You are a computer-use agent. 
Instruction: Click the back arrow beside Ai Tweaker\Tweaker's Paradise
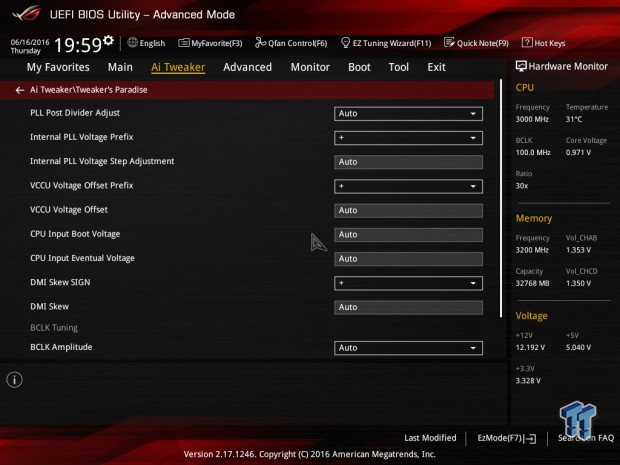[x=19, y=90]
